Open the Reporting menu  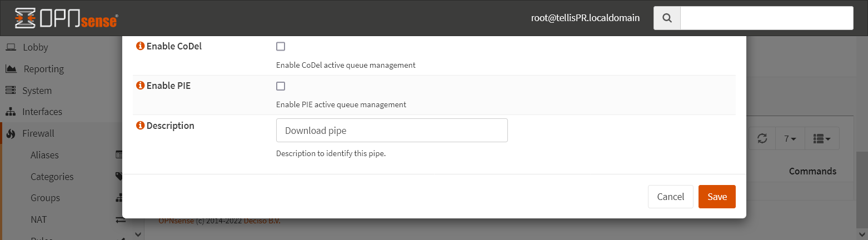tap(43, 69)
